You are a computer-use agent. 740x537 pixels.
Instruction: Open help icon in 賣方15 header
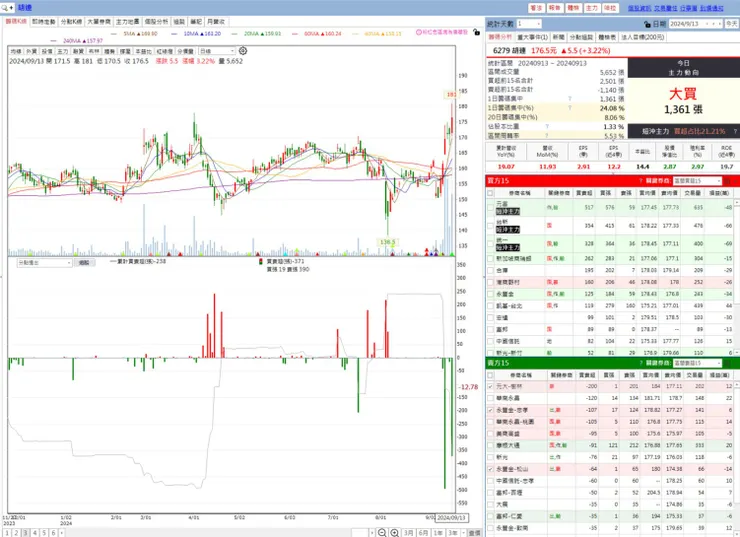pos(641,363)
